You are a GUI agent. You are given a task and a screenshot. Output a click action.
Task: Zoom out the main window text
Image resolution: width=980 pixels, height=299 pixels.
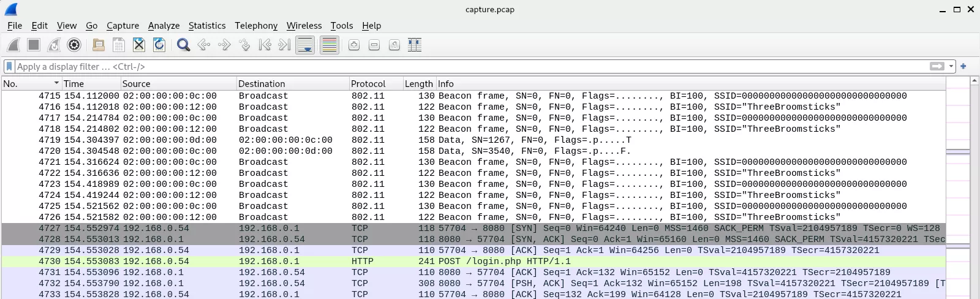(374, 45)
